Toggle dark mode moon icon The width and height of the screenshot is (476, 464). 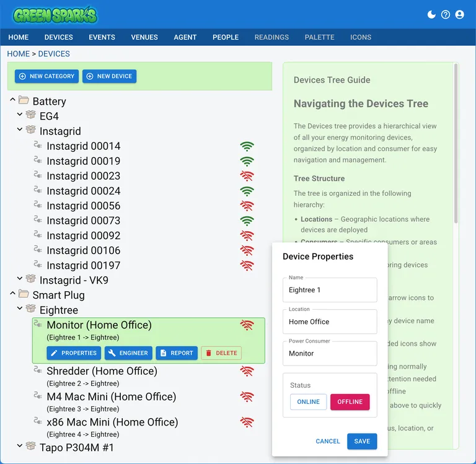432,14
